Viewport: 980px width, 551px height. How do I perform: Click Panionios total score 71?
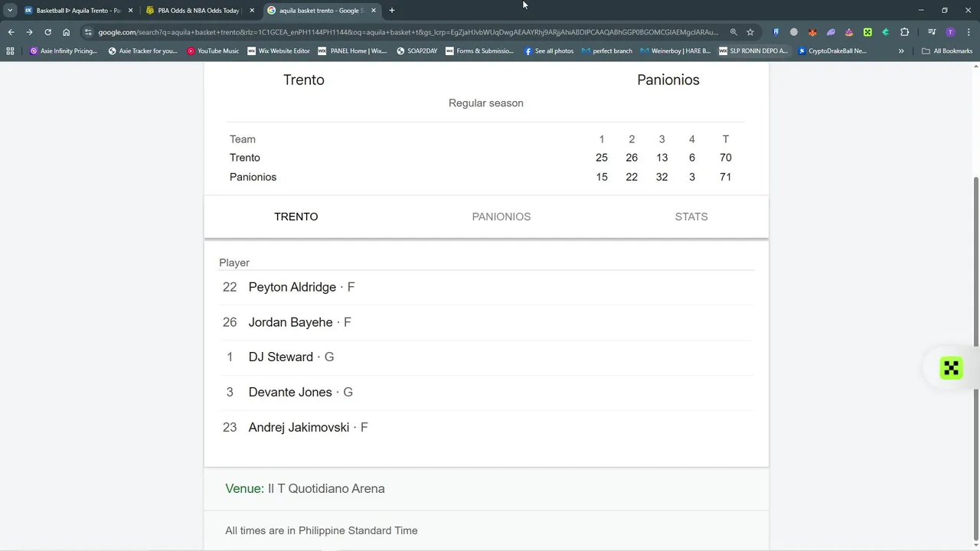coord(726,177)
